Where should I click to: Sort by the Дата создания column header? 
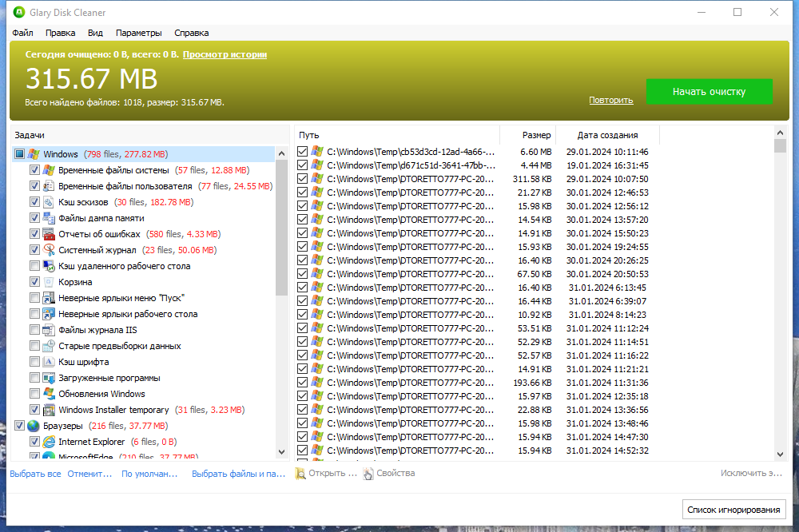click(607, 135)
